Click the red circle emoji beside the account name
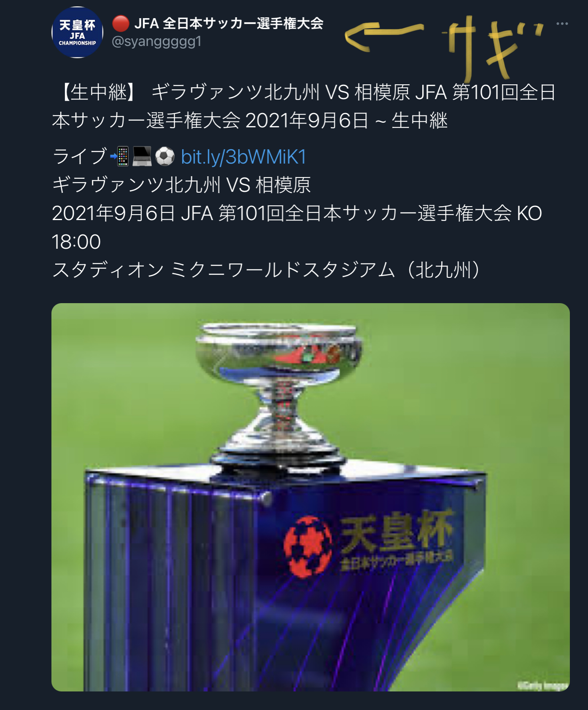Viewport: 588px width, 710px height. tap(121, 24)
